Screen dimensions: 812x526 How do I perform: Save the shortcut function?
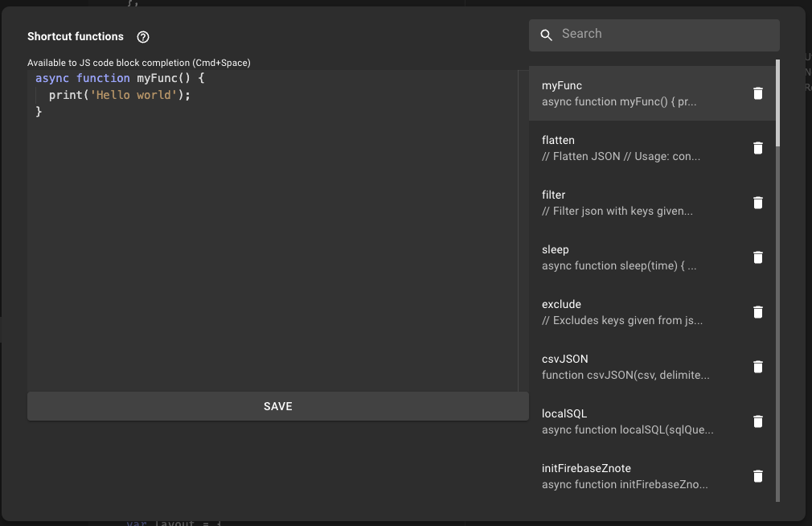pos(278,406)
